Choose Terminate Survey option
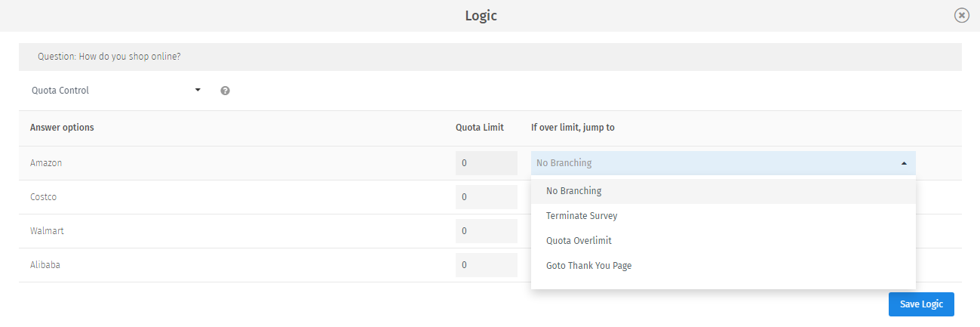The image size is (980, 327). coord(582,216)
